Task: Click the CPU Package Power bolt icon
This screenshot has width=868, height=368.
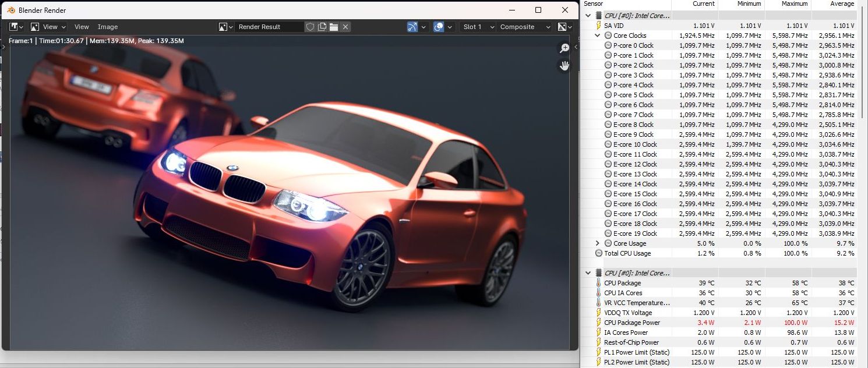Action: pyautogui.click(x=598, y=323)
